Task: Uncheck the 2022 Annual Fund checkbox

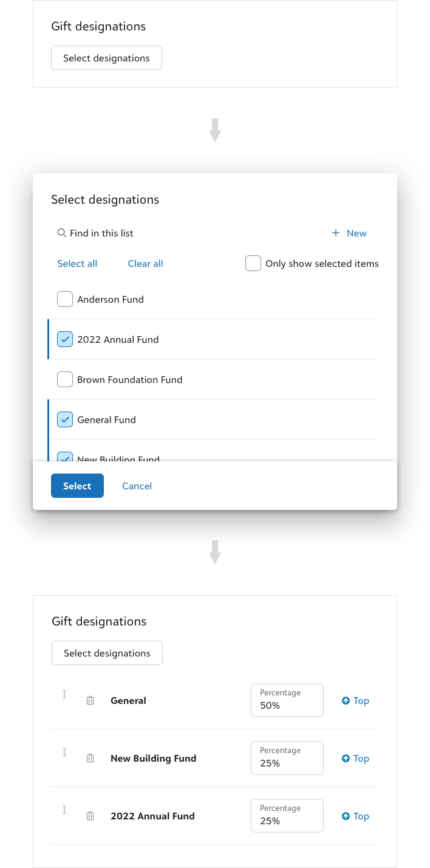Action: (x=65, y=339)
